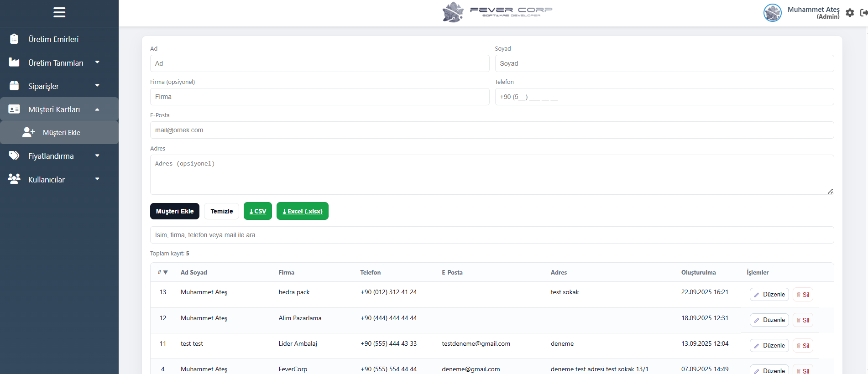Focus the customer search input field
The height and width of the screenshot is (374, 868).
[x=492, y=235]
